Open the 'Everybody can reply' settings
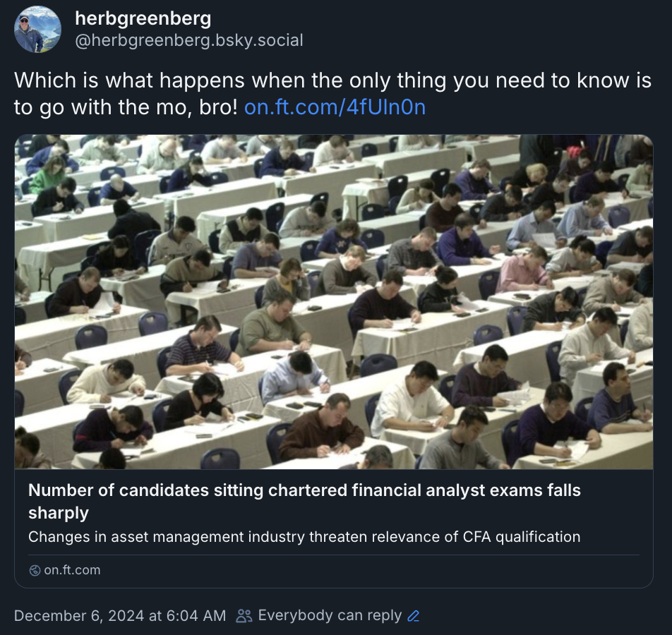 click(330, 616)
